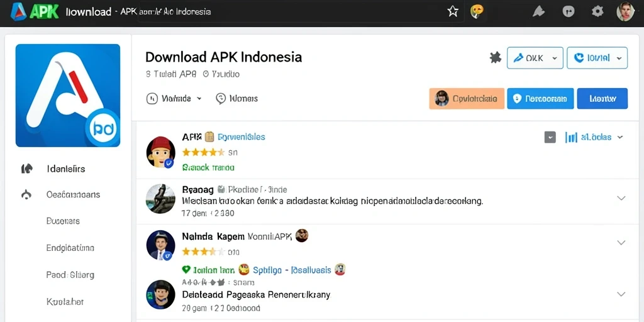Image resolution: width=644 pixels, height=322 pixels.
Task: Click the orange Opviolrcisia button
Action: pos(467,99)
